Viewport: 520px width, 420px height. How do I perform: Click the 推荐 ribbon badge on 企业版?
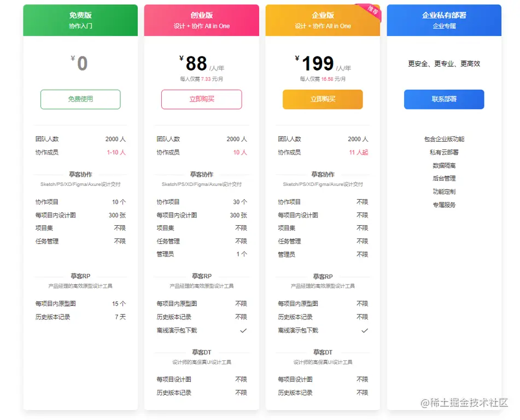[372, 11]
